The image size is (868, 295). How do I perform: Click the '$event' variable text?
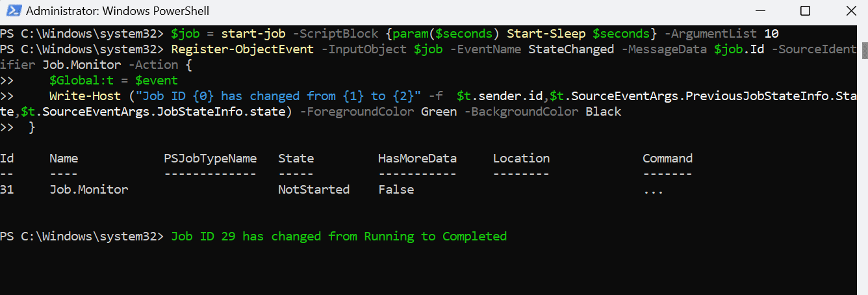(x=157, y=81)
